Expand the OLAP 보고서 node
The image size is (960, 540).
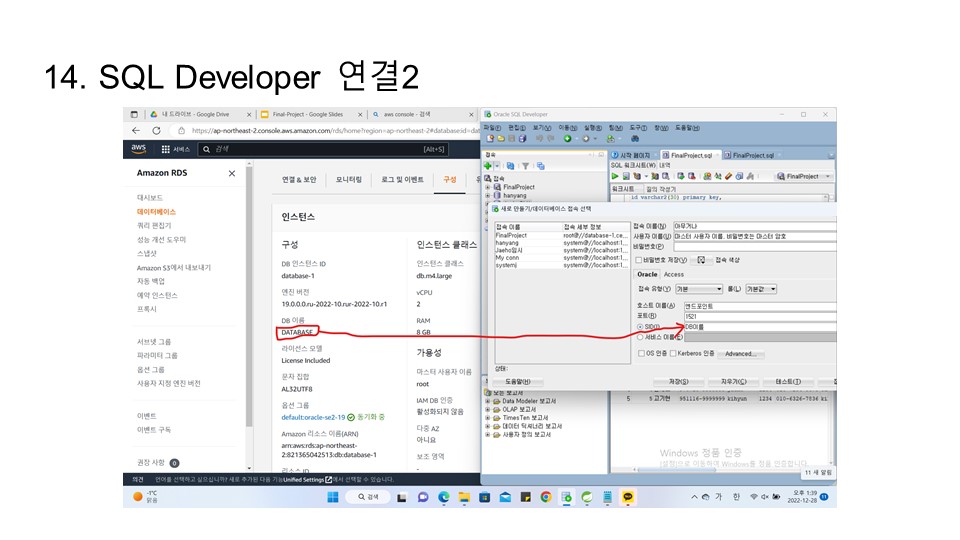[x=488, y=410]
